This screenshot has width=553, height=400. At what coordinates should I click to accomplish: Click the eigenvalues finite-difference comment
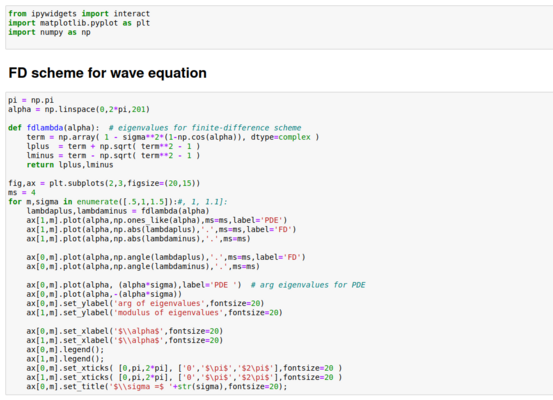205,128
